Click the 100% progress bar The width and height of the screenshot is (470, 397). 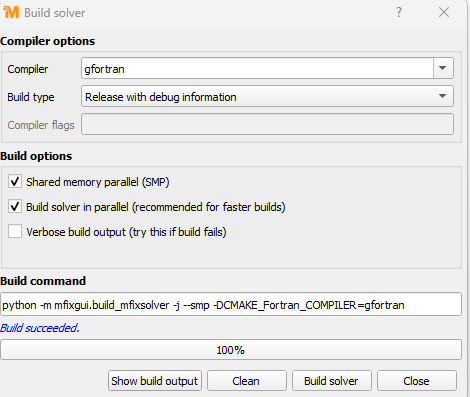[x=231, y=350]
